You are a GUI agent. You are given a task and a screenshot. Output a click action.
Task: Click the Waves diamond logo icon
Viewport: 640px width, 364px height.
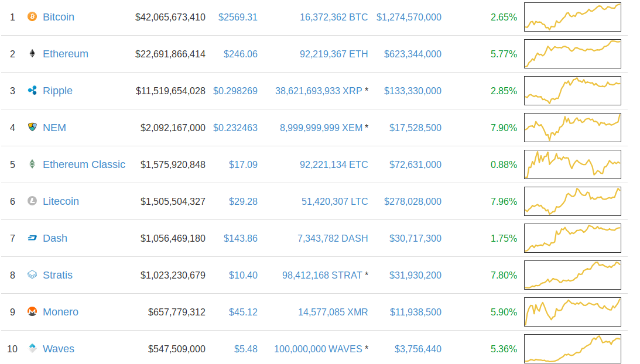(x=32, y=348)
